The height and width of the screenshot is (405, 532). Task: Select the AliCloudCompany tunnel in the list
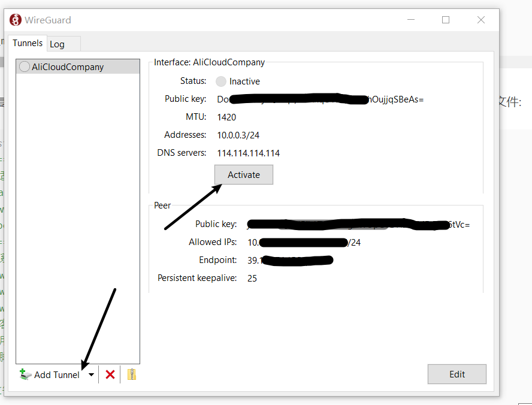pos(78,67)
